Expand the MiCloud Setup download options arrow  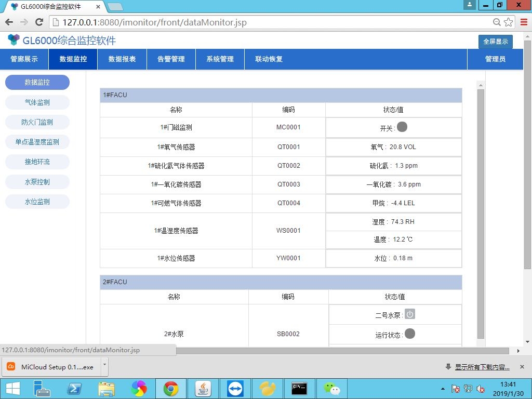[x=104, y=366]
